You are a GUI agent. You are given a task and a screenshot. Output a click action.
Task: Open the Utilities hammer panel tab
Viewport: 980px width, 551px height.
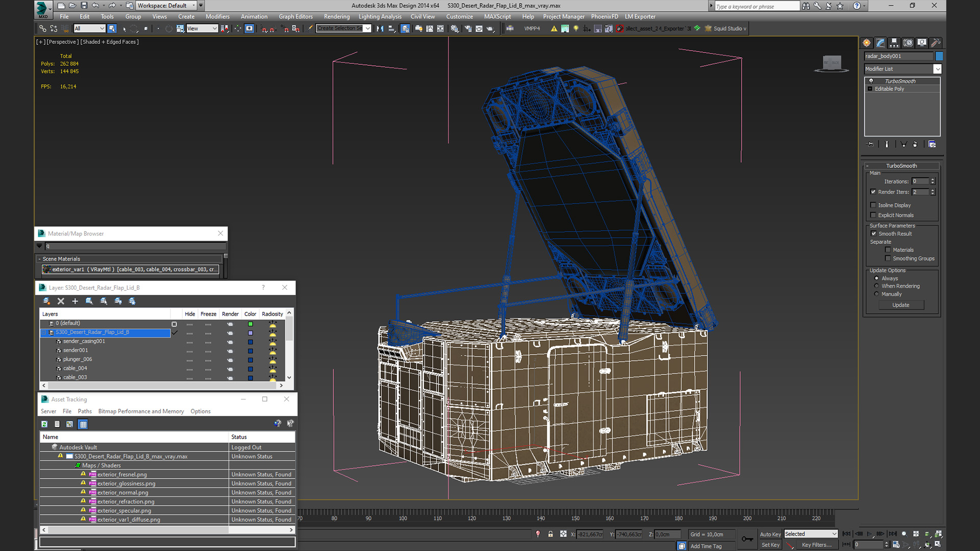(x=935, y=43)
